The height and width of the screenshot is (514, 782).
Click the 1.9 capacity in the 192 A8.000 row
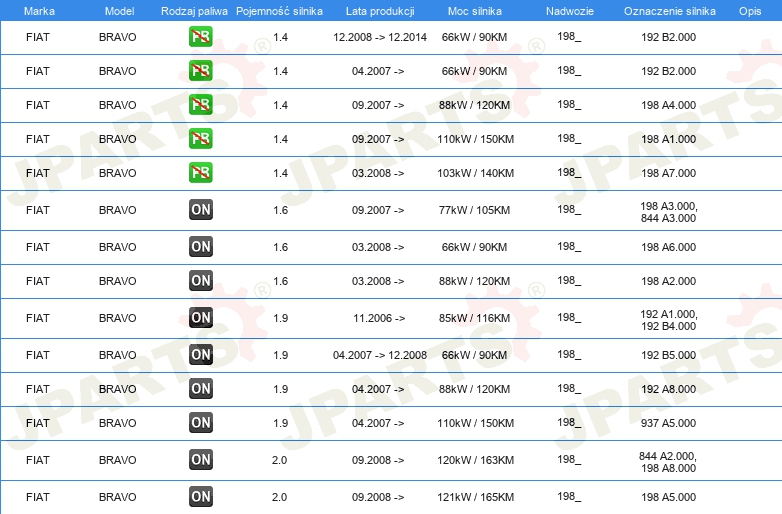coord(281,389)
